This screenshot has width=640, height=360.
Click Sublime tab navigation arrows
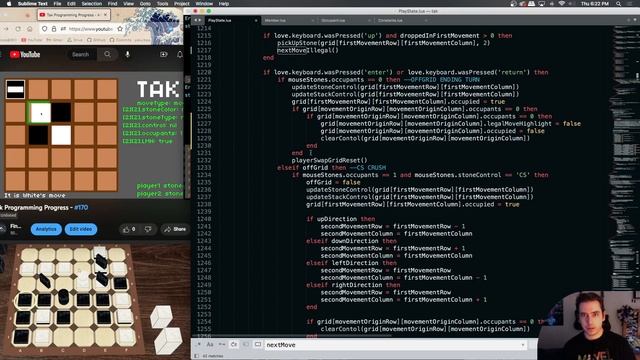click(x=198, y=20)
